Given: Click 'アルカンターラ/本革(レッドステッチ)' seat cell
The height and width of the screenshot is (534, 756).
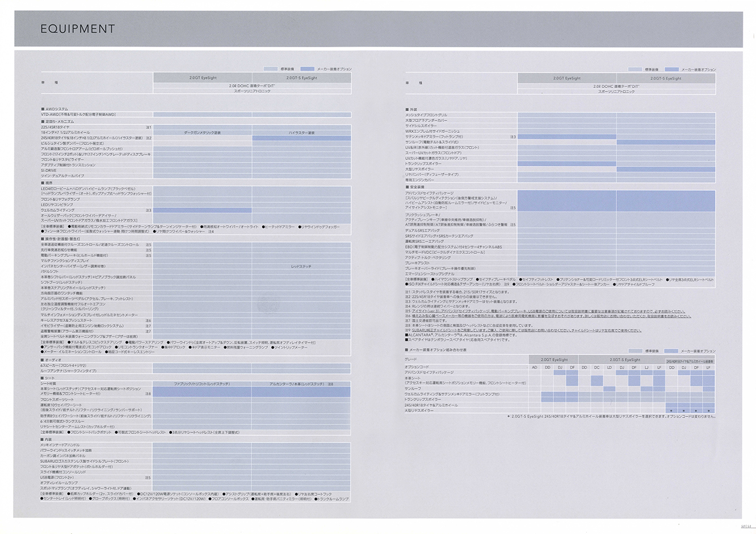Looking at the screenshot, I should [297, 383].
